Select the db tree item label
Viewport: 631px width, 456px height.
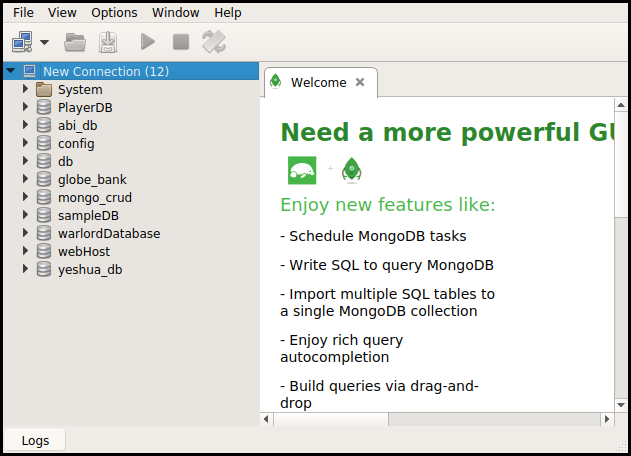[x=65, y=161]
